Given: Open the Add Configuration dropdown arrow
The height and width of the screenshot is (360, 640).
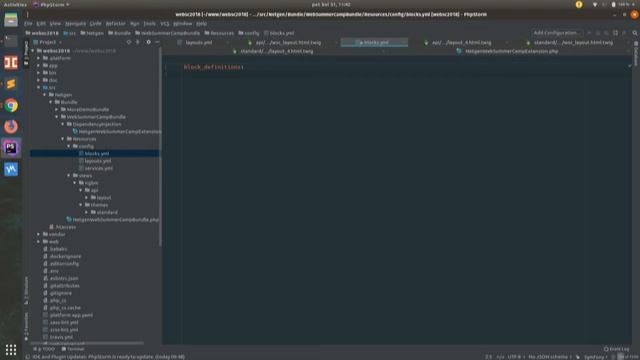Looking at the screenshot, I should [589, 33].
